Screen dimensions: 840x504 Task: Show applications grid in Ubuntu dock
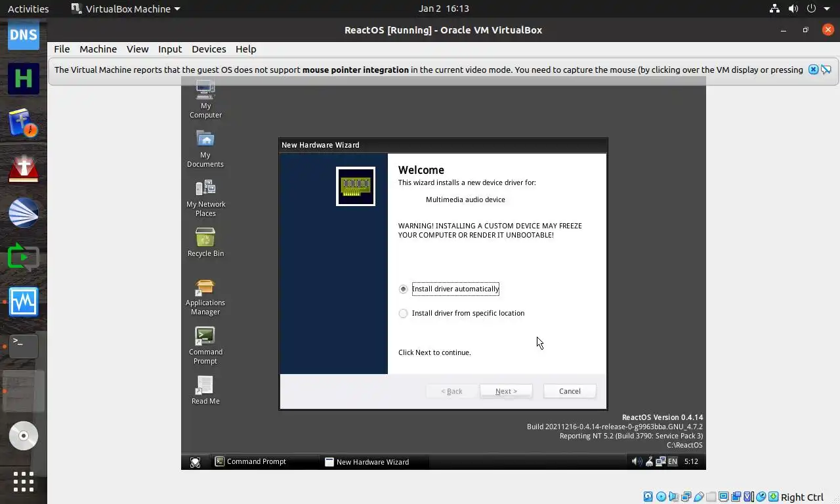coord(23,482)
